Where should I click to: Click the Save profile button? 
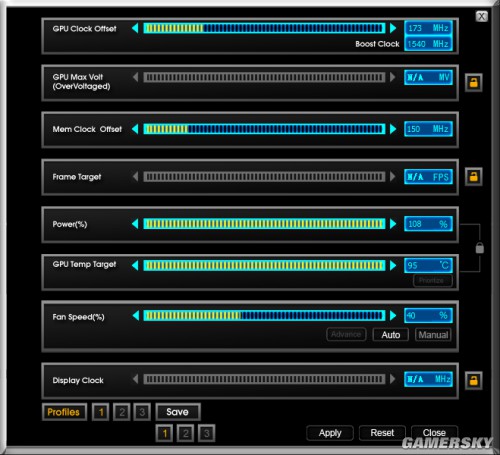[178, 412]
